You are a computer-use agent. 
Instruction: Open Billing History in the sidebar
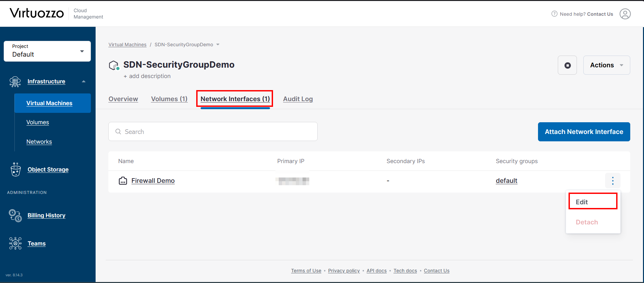pyautogui.click(x=46, y=215)
